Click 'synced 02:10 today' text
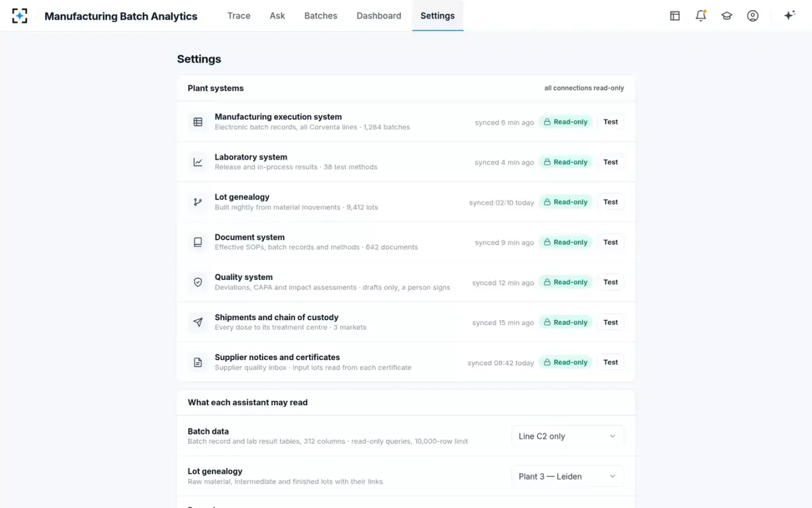This screenshot has width=812, height=508. [502, 203]
